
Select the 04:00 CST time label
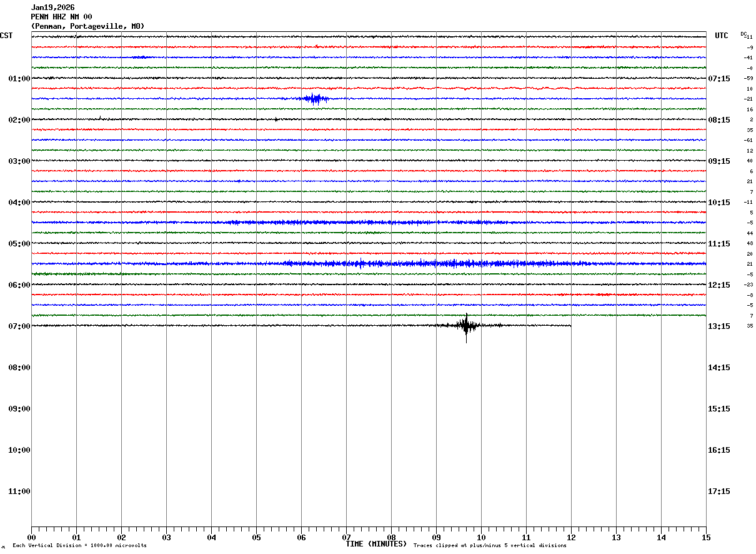(x=19, y=203)
